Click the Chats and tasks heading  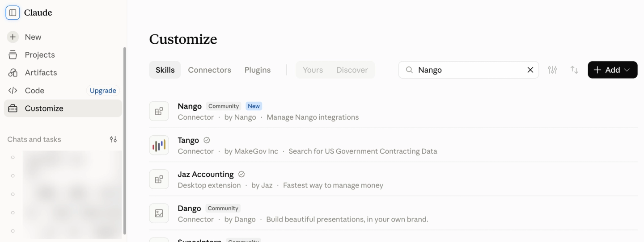[34, 139]
